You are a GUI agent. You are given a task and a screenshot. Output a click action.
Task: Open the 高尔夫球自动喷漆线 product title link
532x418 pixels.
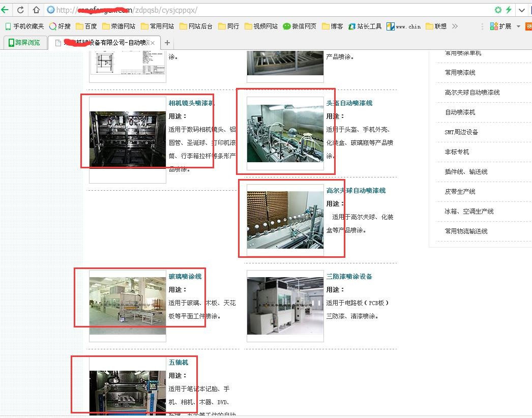[x=356, y=190]
